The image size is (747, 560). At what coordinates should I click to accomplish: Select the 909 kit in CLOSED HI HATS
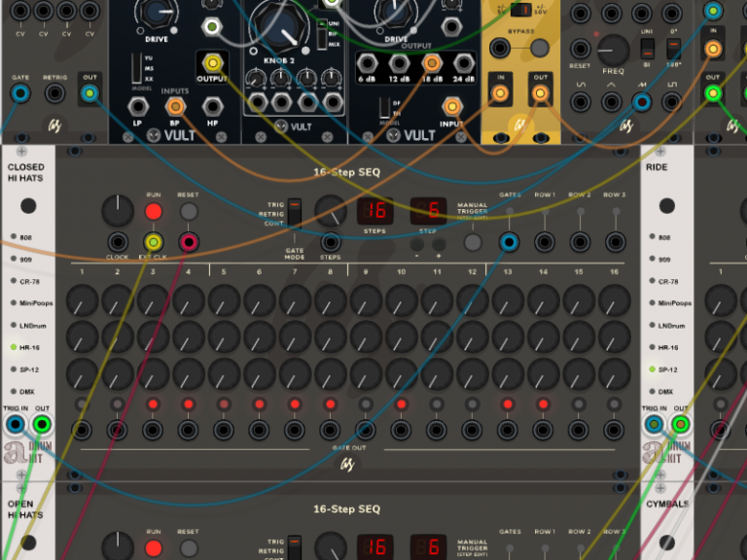[x=14, y=259]
